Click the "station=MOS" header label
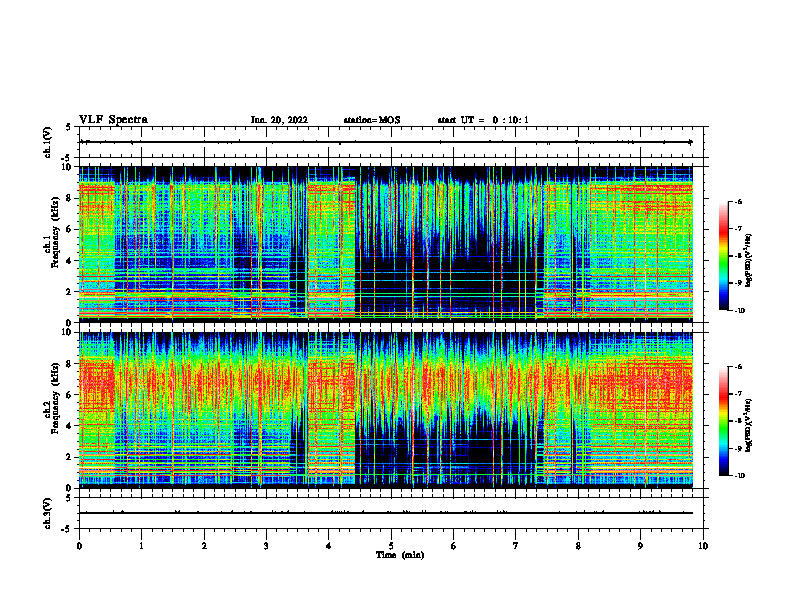This screenshot has height=612, width=792. point(372,120)
